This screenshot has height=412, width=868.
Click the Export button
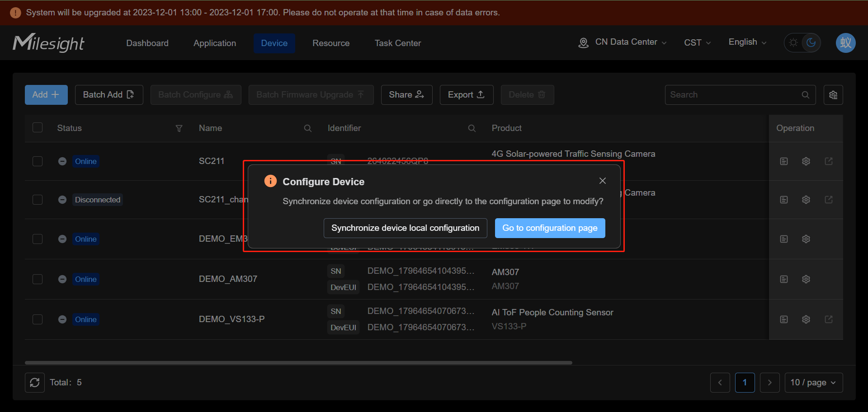467,95
